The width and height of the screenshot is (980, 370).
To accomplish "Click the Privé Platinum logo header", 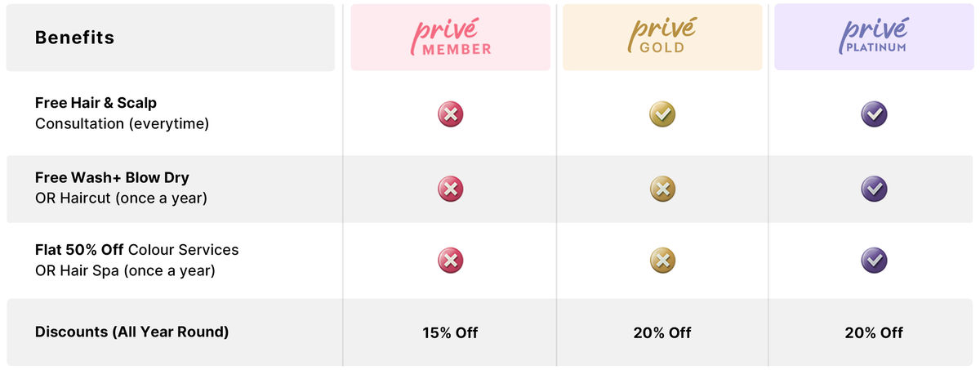I will click(x=874, y=38).
